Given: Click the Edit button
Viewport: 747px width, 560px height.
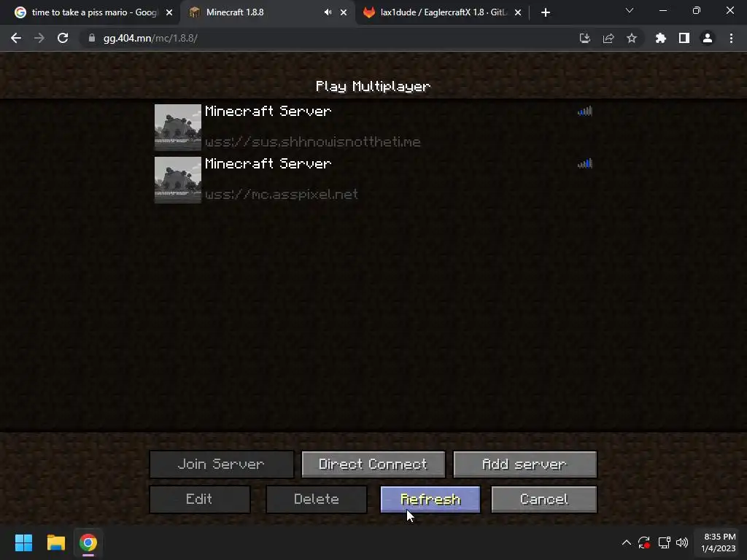Looking at the screenshot, I should click(200, 499).
